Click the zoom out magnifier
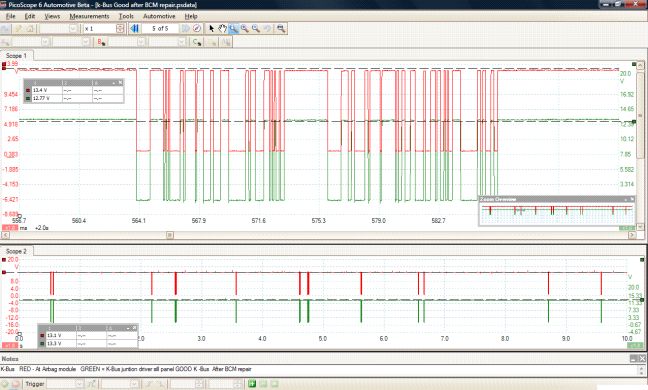 point(256,29)
